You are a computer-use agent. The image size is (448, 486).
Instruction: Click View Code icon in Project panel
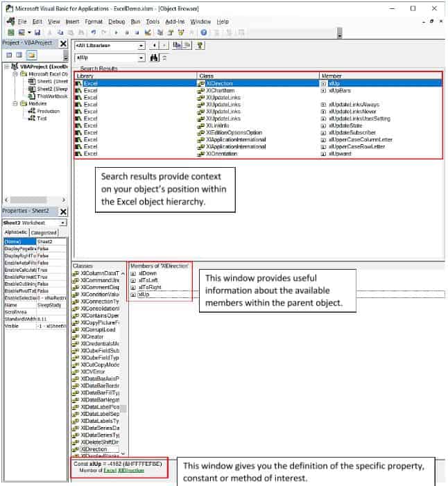tap(9, 55)
